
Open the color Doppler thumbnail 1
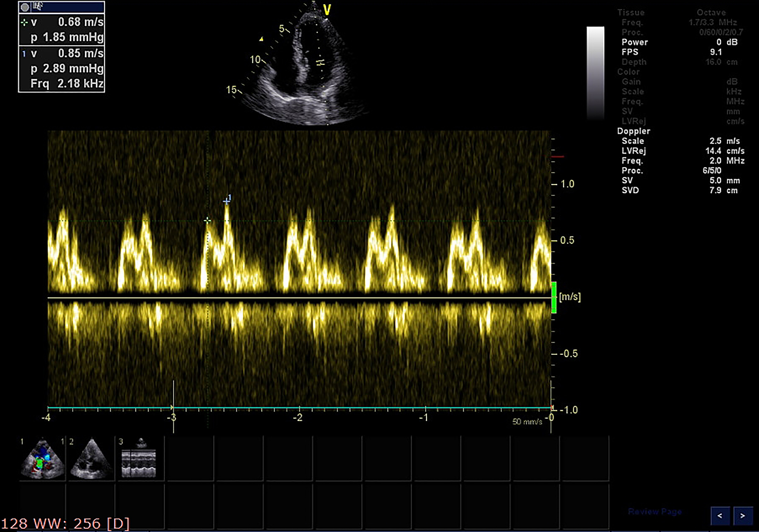42,459
